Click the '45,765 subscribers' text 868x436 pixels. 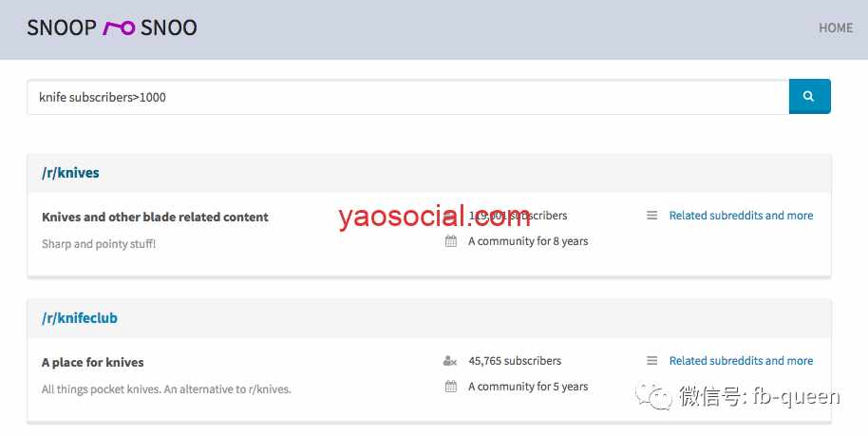[x=515, y=361]
